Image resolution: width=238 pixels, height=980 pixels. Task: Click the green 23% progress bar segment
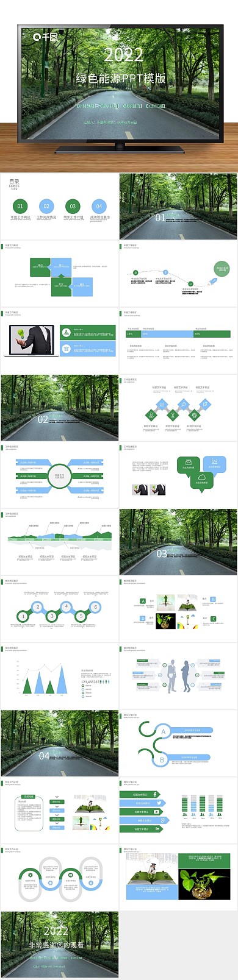pyautogui.click(x=133, y=334)
